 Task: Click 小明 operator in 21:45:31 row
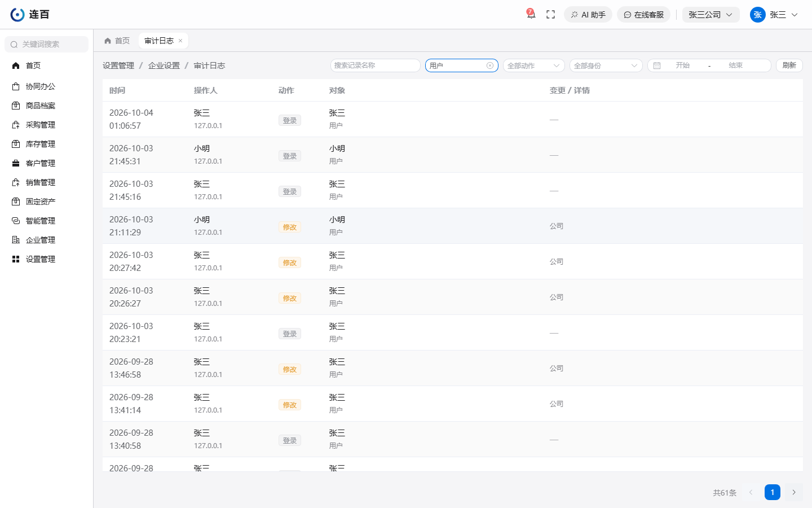202,148
